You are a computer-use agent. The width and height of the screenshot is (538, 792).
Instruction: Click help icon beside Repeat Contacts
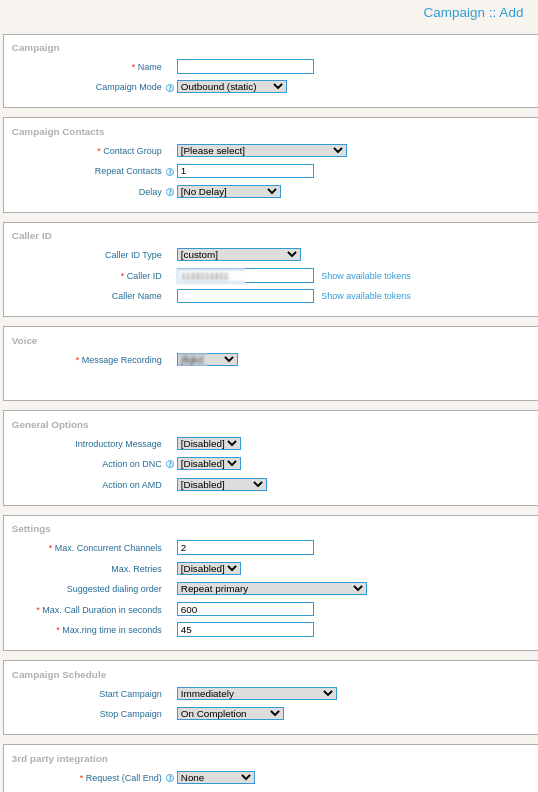[170, 172]
